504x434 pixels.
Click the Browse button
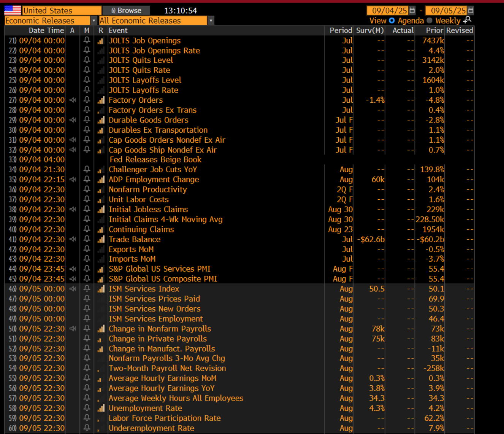(x=127, y=11)
